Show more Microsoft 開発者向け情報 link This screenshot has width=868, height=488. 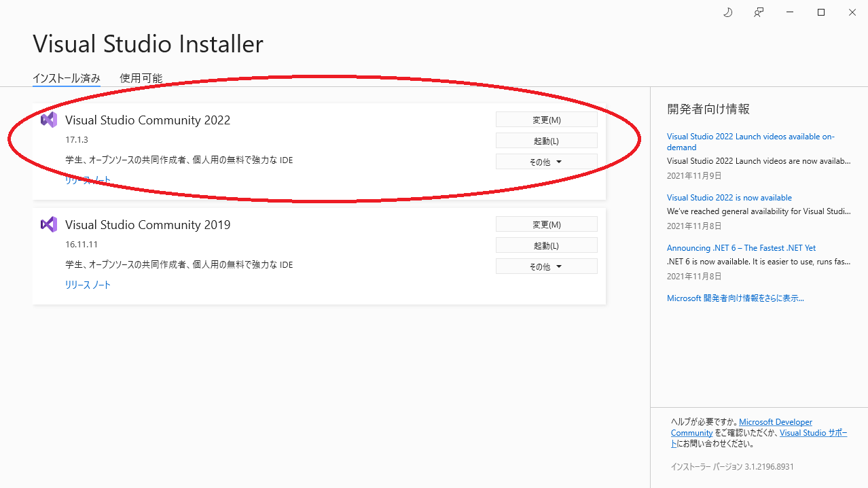(x=736, y=298)
